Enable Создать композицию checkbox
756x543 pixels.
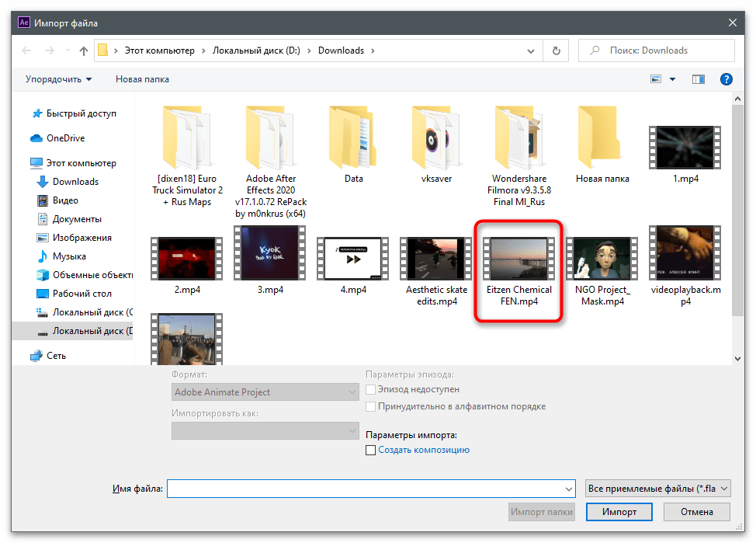(371, 450)
